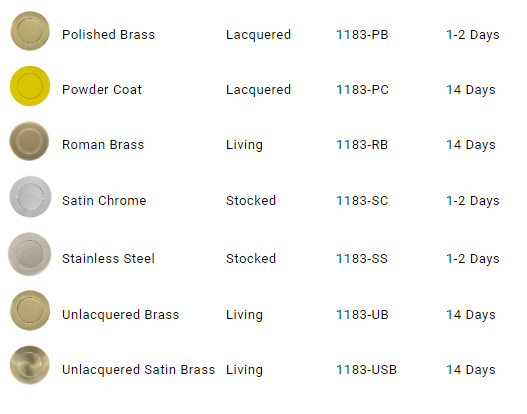Click product code 1183-USB
This screenshot has width=527, height=414.
point(367,370)
